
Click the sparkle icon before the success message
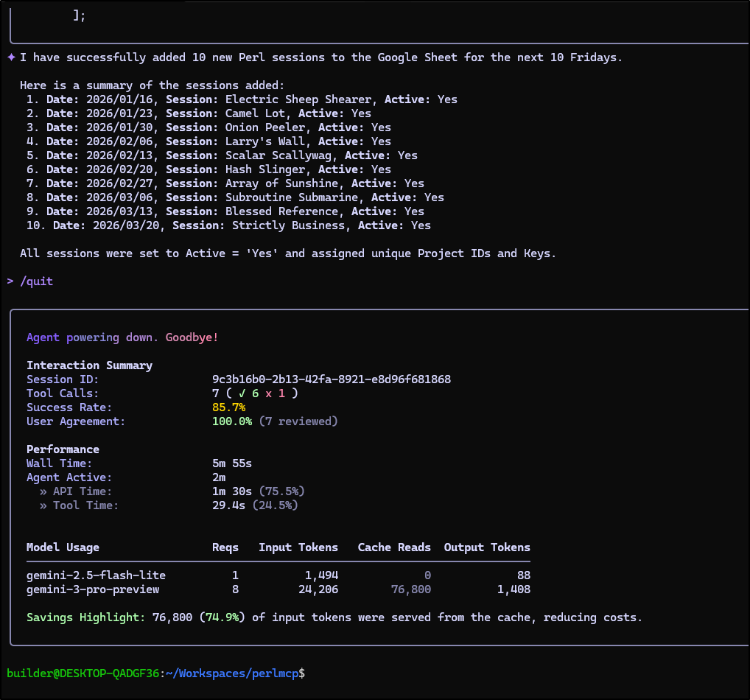point(11,57)
